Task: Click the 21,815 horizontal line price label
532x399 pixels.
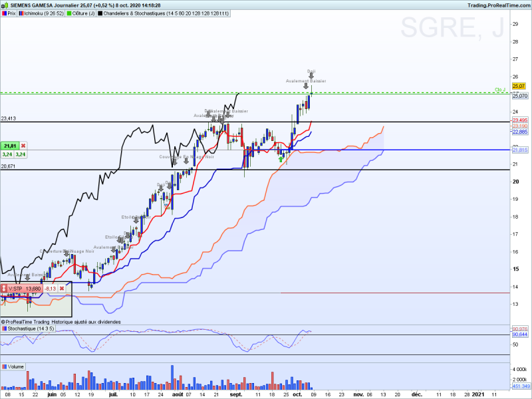Action: (520, 150)
